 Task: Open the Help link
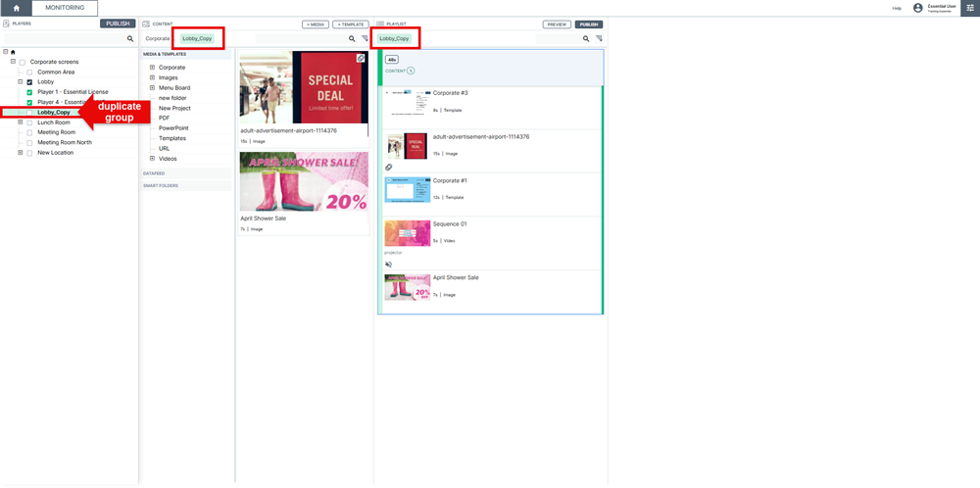[x=897, y=8]
